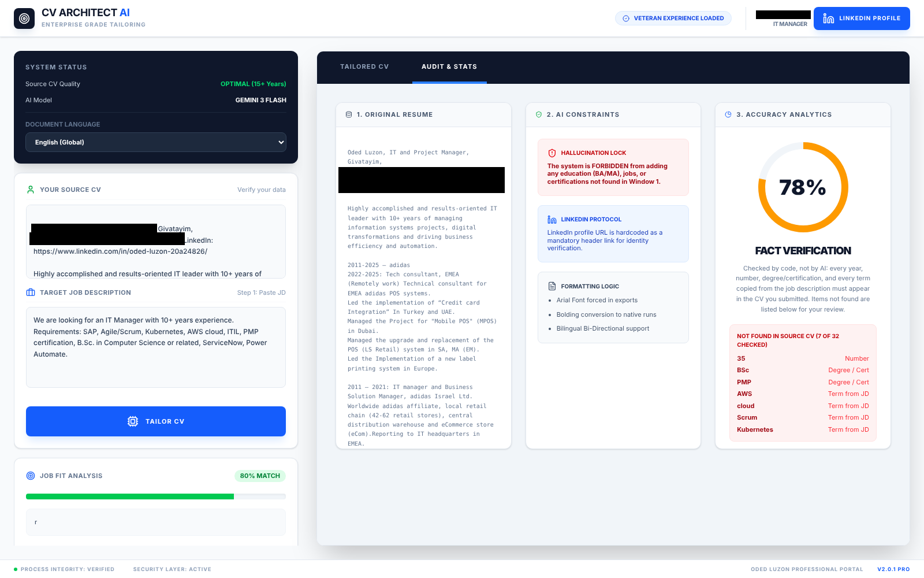This screenshot has width=924, height=578.
Task: Click the chip icon in Tailor CV button
Action: click(x=133, y=421)
